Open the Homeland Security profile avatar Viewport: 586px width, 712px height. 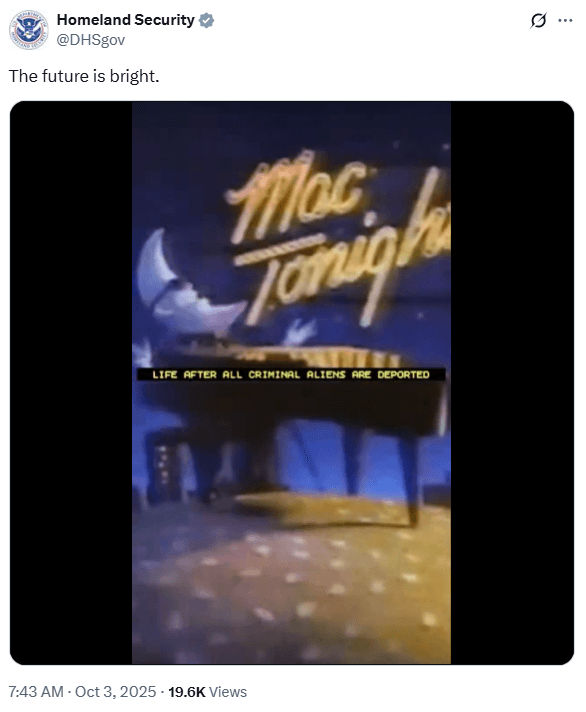click(x=29, y=30)
